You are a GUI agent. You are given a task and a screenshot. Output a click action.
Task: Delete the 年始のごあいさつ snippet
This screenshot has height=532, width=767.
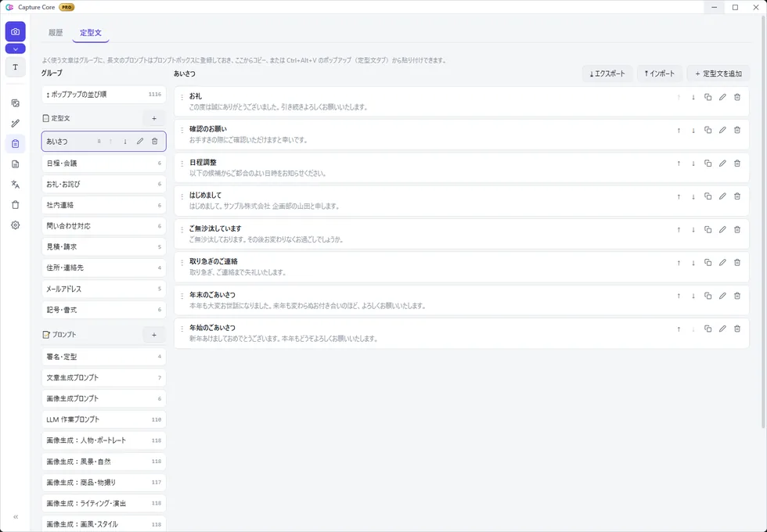[737, 329]
